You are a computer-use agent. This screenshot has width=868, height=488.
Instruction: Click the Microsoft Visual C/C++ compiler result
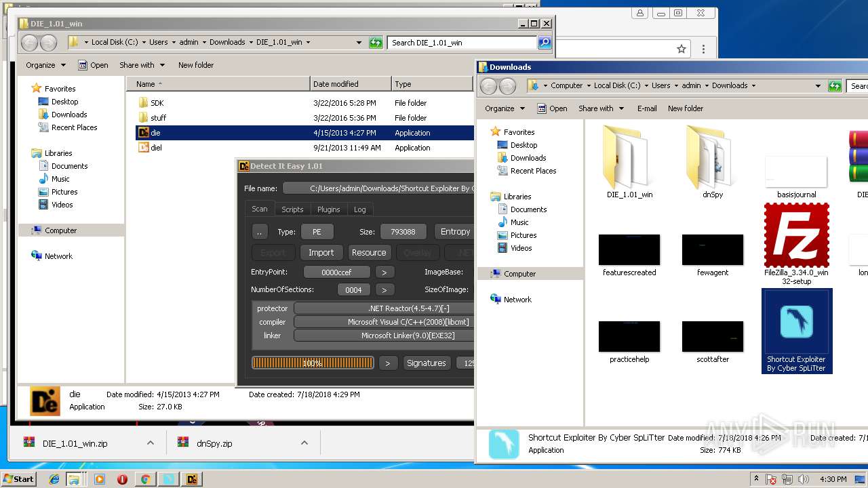pos(384,322)
